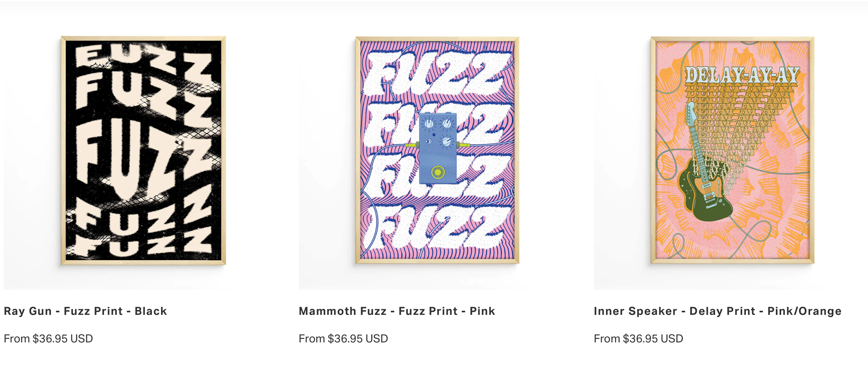
Task: Click the price under the Inner Speaker print
Action: (638, 339)
